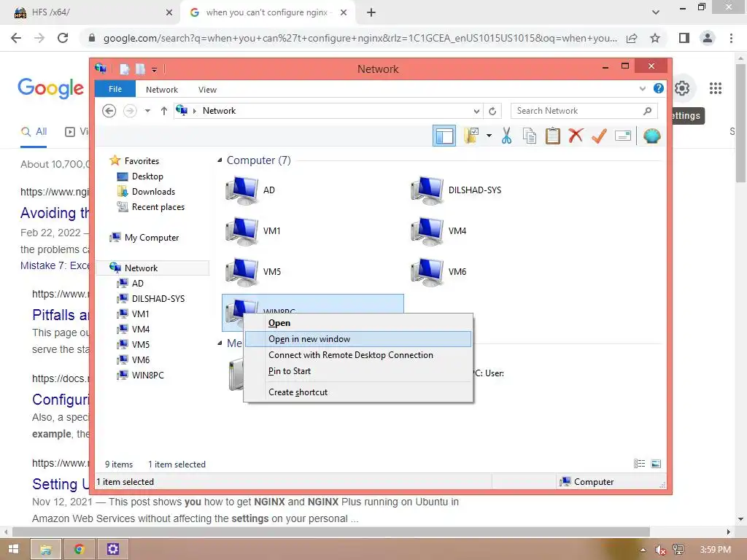Open Google apps grid icon

[715, 88]
